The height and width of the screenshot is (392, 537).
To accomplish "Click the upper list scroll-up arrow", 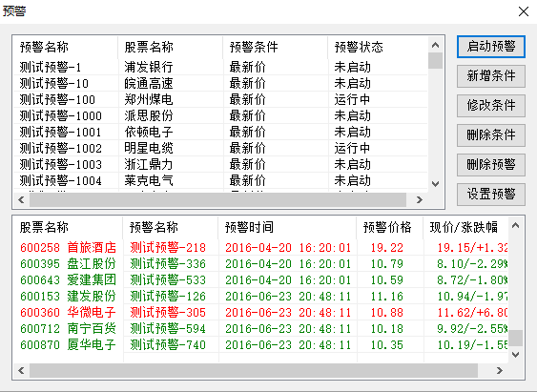I will 435,45.
